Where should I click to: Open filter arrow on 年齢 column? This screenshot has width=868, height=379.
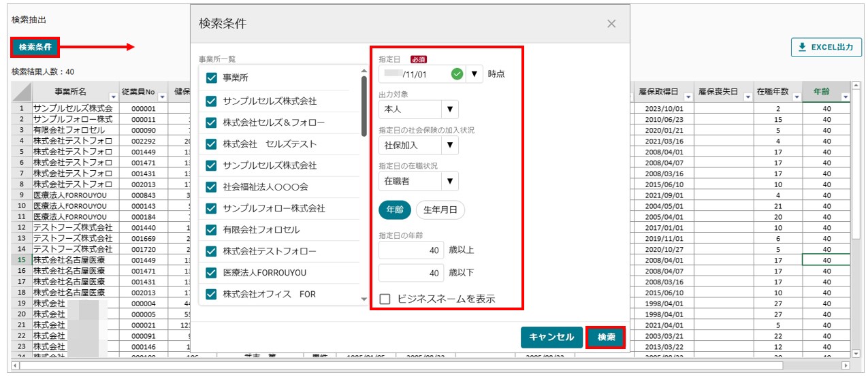tap(846, 97)
